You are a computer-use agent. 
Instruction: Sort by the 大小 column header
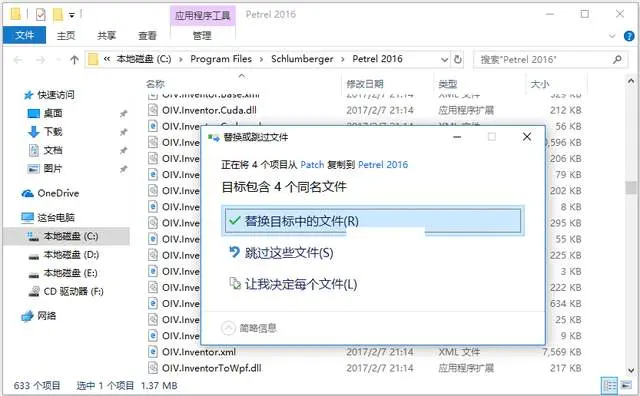540,84
